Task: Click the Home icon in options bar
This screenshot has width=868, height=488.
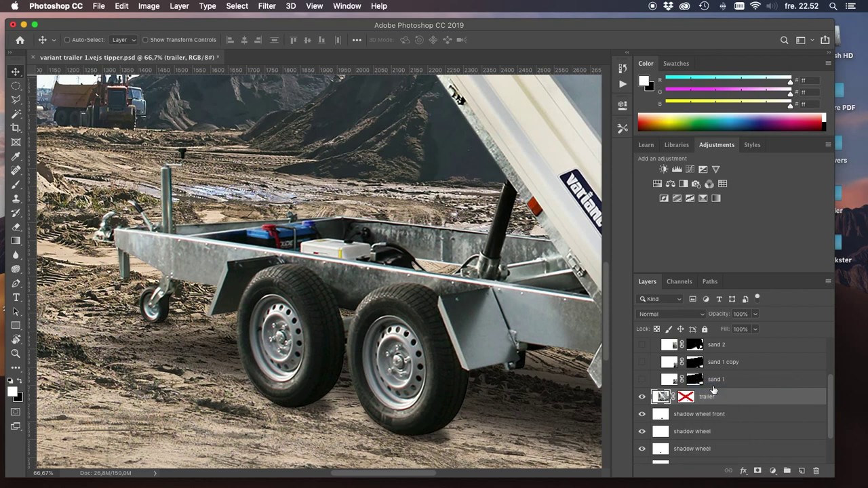Action: [20, 40]
